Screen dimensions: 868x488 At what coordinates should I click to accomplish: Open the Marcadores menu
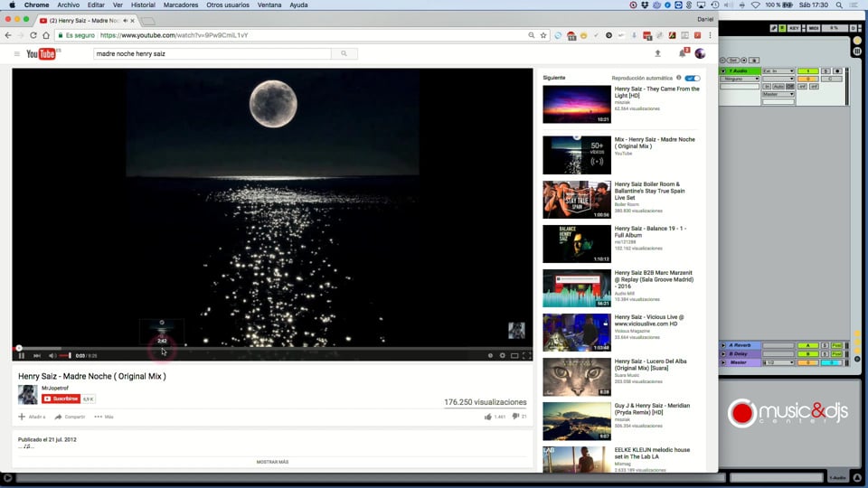tap(181, 5)
